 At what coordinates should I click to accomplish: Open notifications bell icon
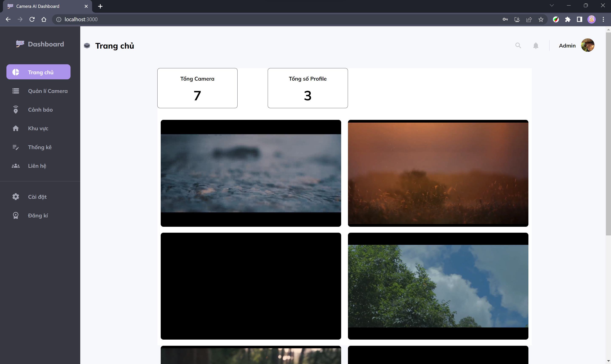[536, 46]
